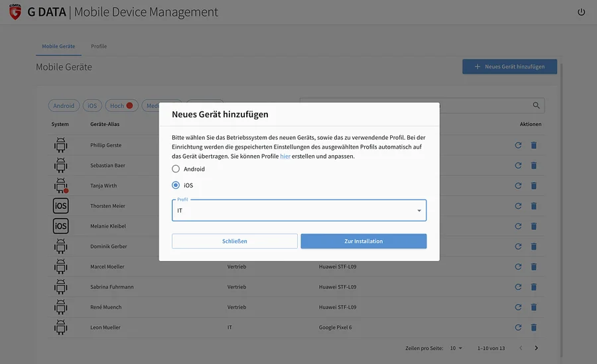Open the Profil dropdown showing IT
Screen dimensions: 597x364
pyautogui.click(x=299, y=210)
